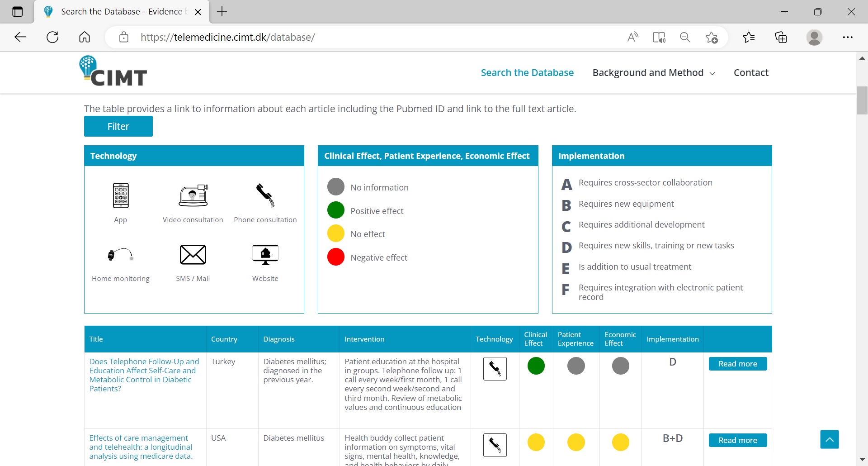
Task: Click green Clinical Effect dot, Turkey row
Action: pyautogui.click(x=536, y=366)
